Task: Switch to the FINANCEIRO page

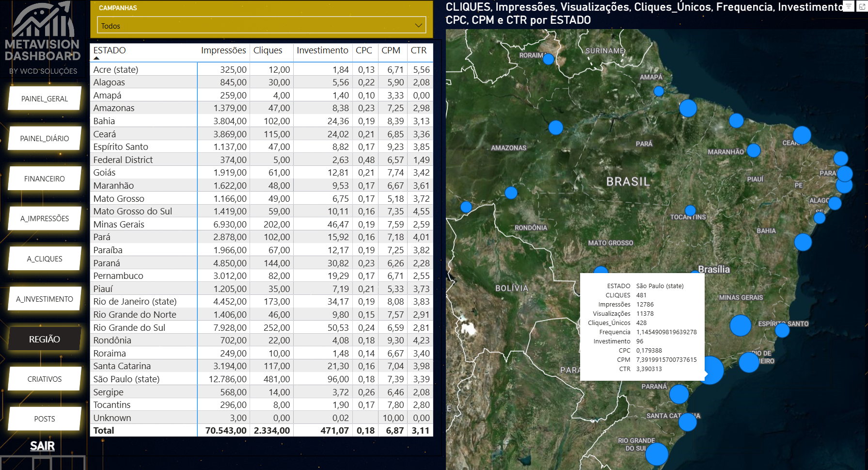Action: point(45,179)
